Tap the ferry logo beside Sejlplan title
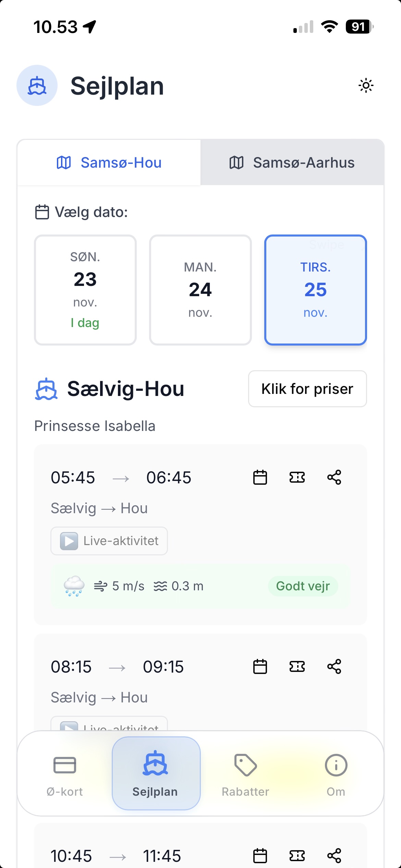Screen dimensions: 401x868 pos(37,85)
